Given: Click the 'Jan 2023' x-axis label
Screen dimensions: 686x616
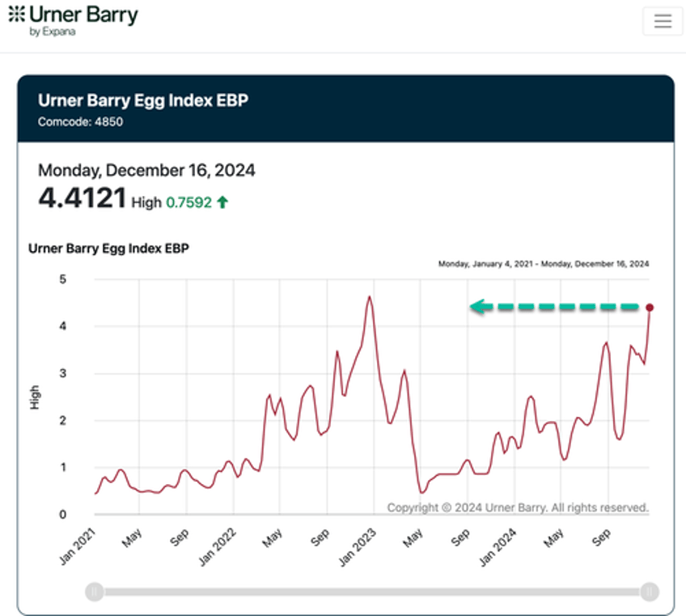Looking at the screenshot, I should (x=358, y=546).
